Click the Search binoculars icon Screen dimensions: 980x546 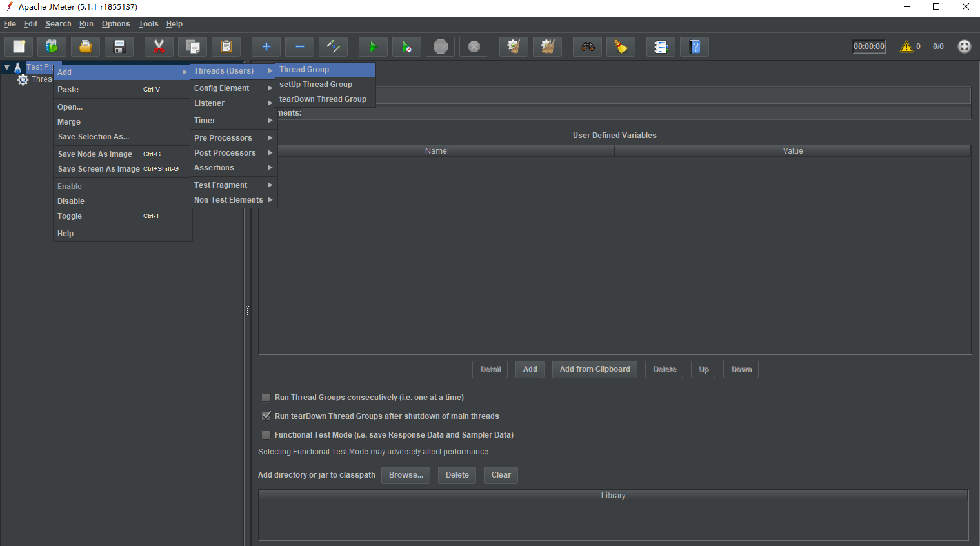587,46
